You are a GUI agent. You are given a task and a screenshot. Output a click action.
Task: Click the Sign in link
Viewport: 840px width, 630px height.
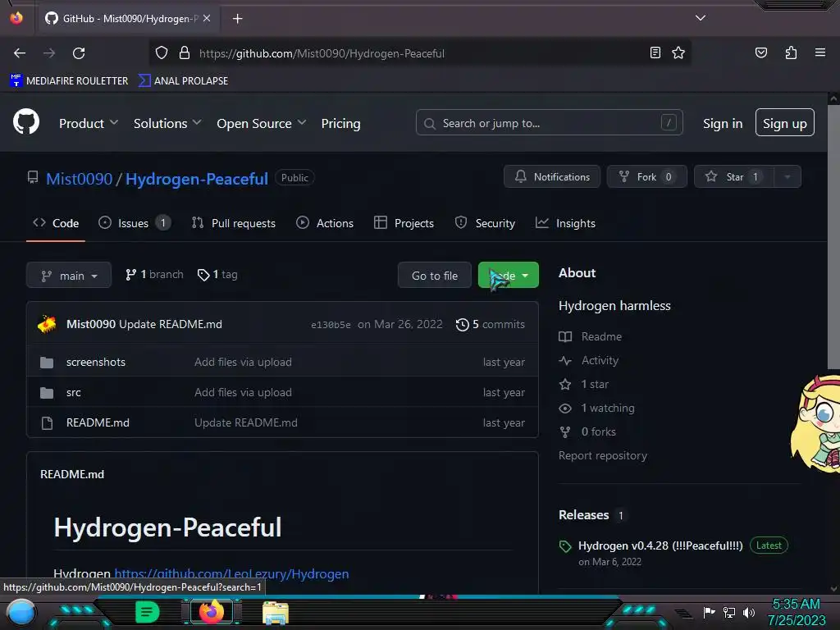point(722,123)
